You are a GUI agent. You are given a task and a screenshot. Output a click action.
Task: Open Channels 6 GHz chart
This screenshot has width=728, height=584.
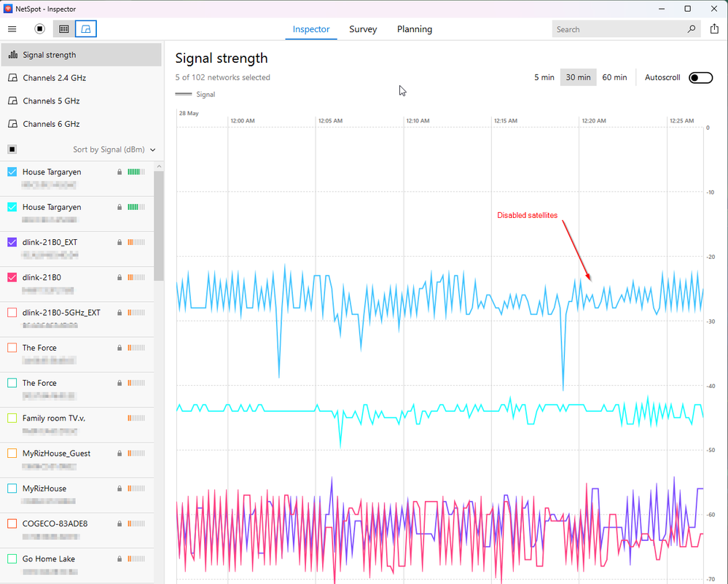point(51,124)
